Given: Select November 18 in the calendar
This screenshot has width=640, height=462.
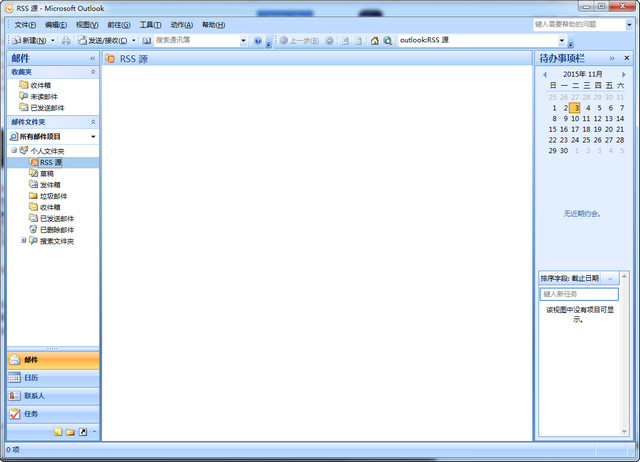Looking at the screenshot, I should click(x=586, y=129).
